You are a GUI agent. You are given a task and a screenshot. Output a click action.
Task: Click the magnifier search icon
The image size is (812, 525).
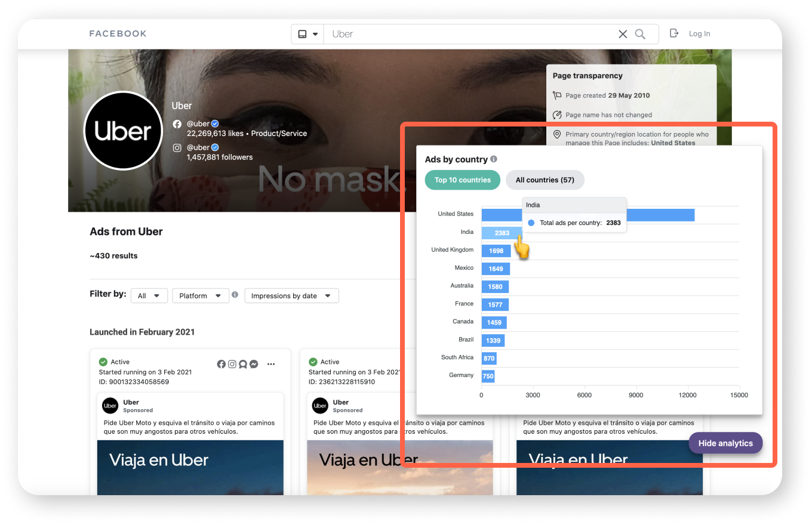(x=640, y=34)
